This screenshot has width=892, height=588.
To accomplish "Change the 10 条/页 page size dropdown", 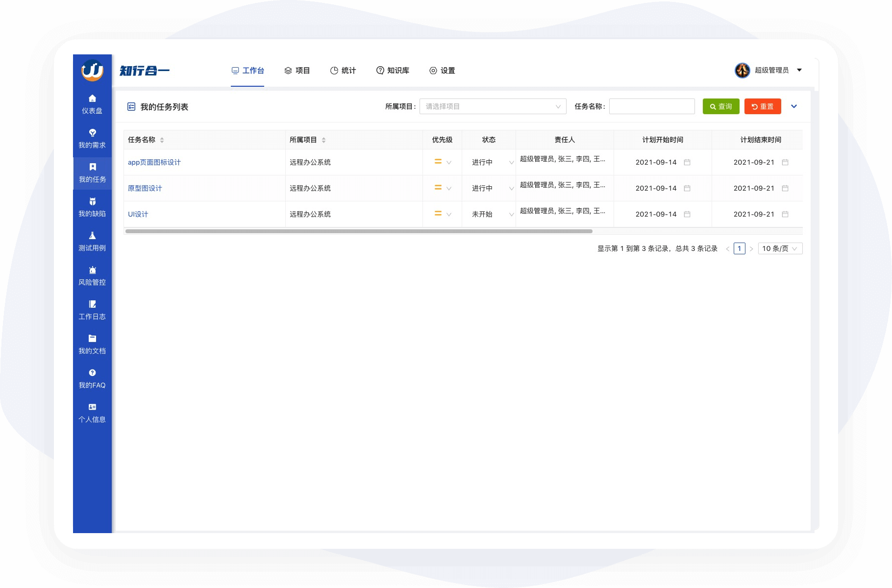I will (780, 248).
